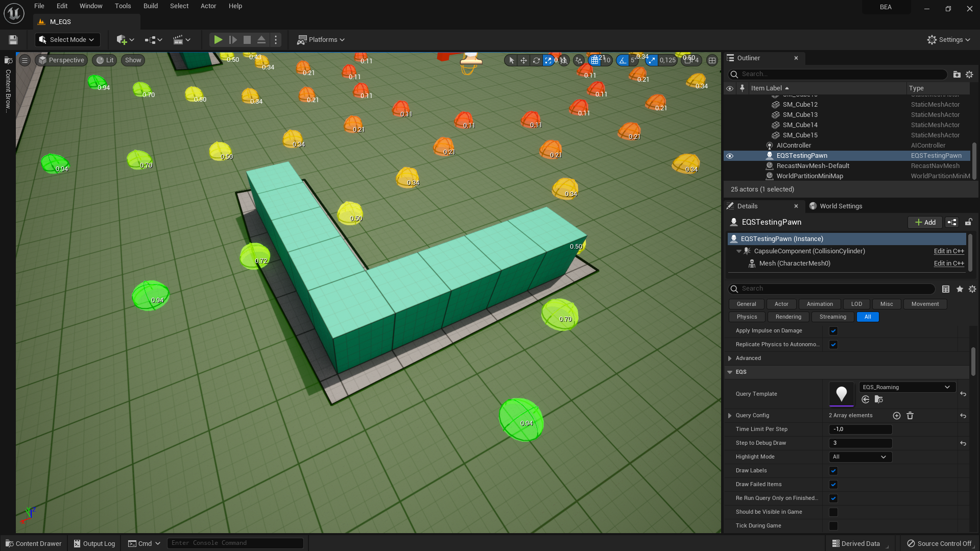Open the Query Template EQS_Roaming dropdown
Screen dimensions: 980x551
906,387
